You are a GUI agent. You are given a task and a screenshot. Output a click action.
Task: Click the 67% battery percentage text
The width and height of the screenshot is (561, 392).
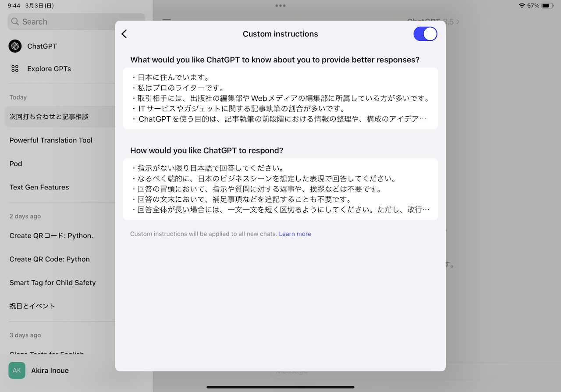tap(533, 6)
